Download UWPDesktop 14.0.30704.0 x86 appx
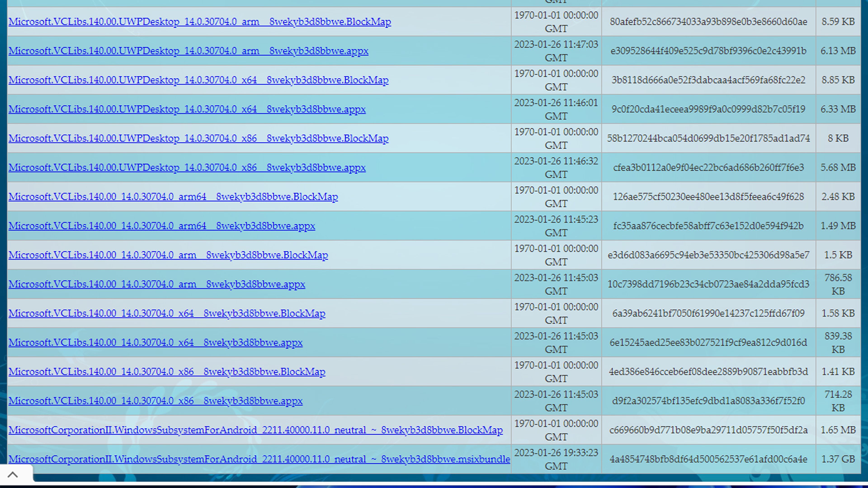868x488 pixels. (187, 168)
